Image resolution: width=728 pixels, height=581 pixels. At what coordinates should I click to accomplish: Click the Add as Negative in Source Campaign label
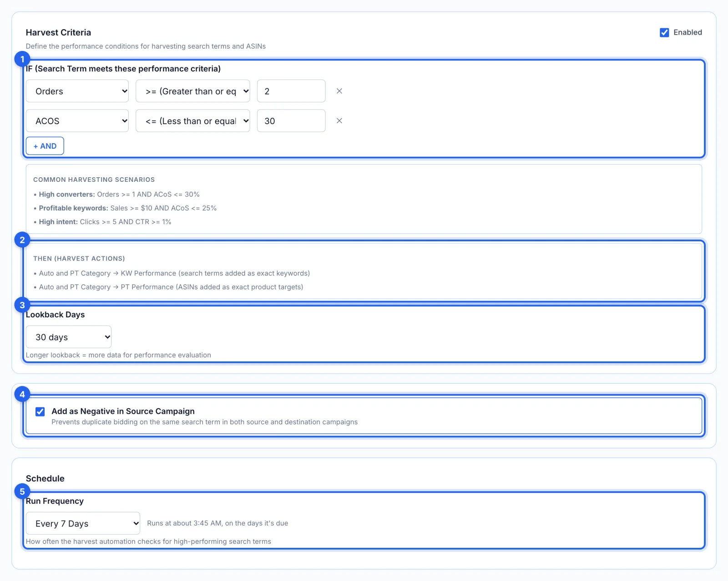tap(123, 411)
